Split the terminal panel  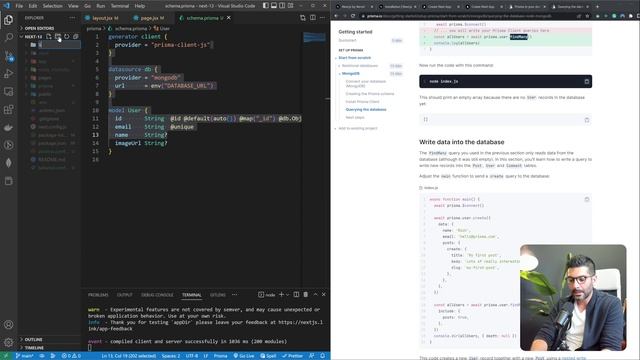tap(296, 294)
